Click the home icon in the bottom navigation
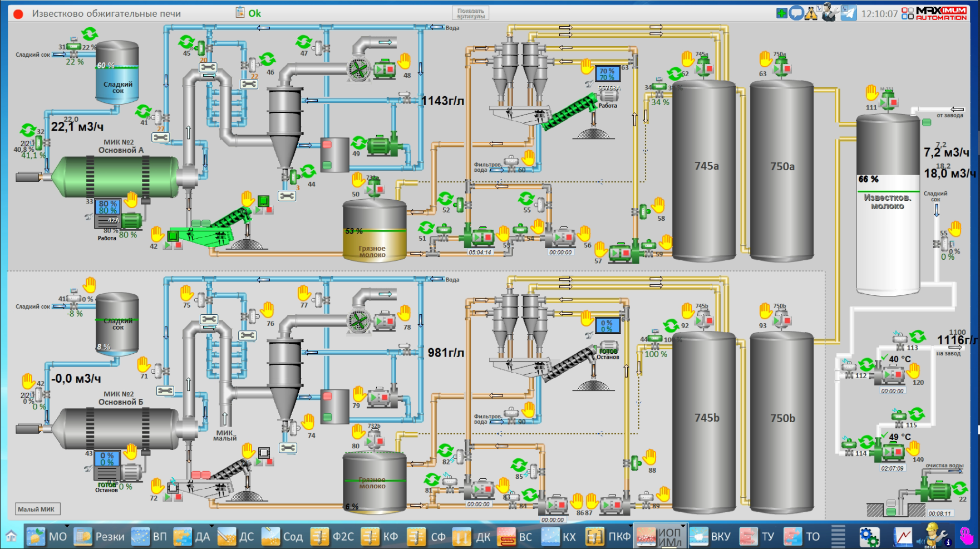Viewport: 980px width, 549px height. (11, 537)
